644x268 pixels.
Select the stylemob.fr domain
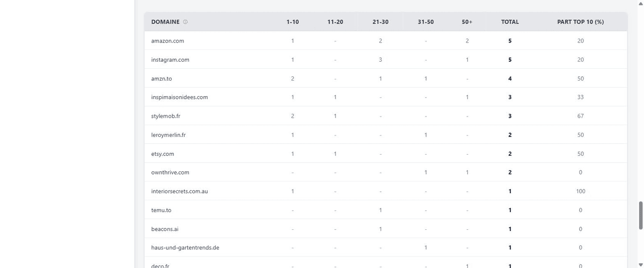coord(166,116)
